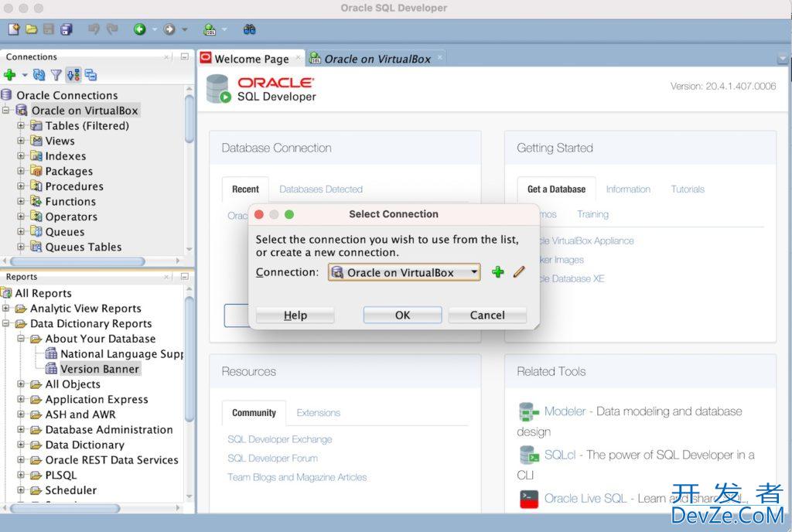This screenshot has width=792, height=532.
Task: Open dropdown arrow next to Back button
Action: click(155, 29)
